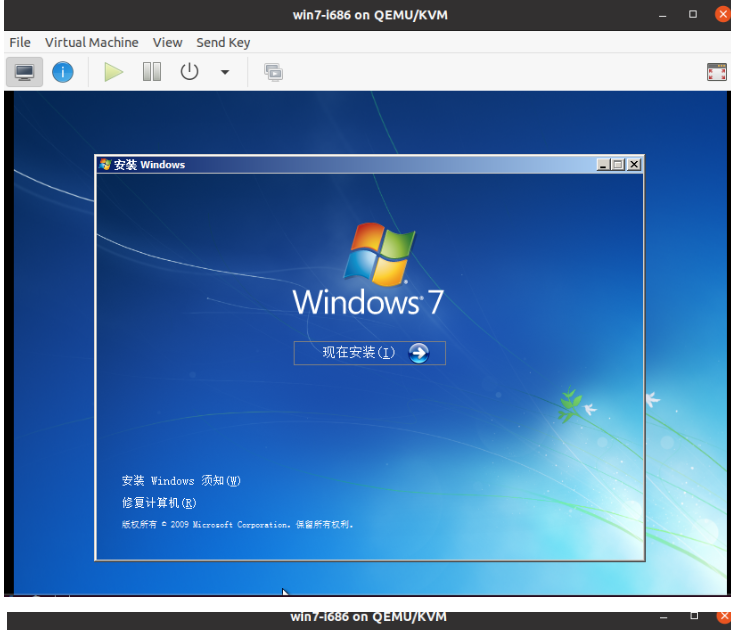Open virtual hardware details info icon

coord(63,72)
